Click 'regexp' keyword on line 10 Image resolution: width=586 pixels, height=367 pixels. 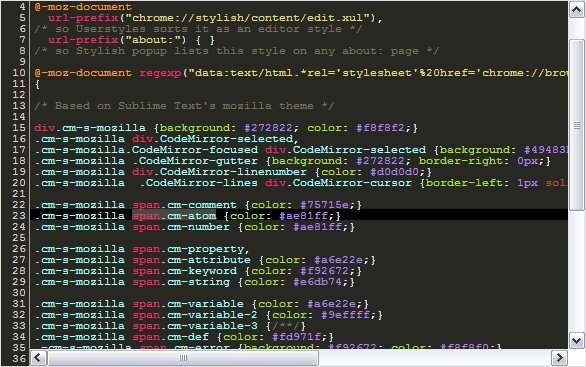pyautogui.click(x=160, y=73)
